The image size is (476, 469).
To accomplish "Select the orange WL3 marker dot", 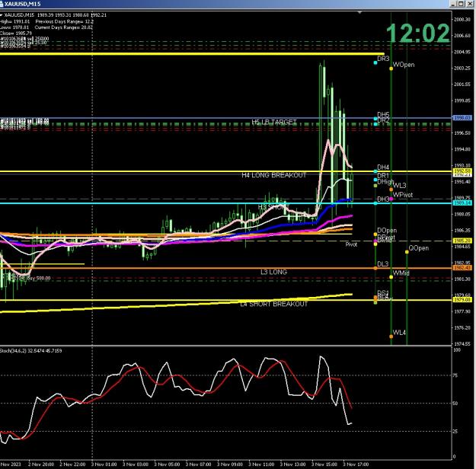I will coord(391,190).
